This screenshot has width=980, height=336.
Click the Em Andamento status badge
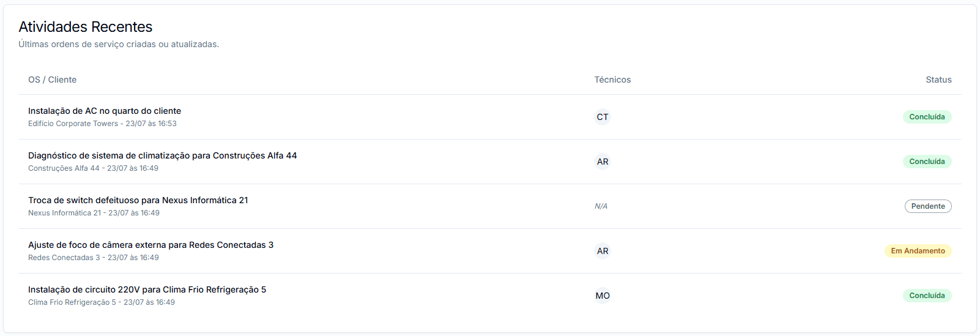(918, 251)
